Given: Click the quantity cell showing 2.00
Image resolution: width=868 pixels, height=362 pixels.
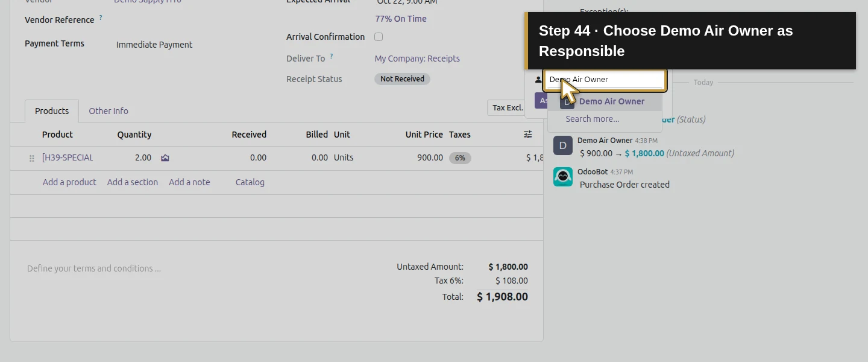Looking at the screenshot, I should (x=143, y=158).
